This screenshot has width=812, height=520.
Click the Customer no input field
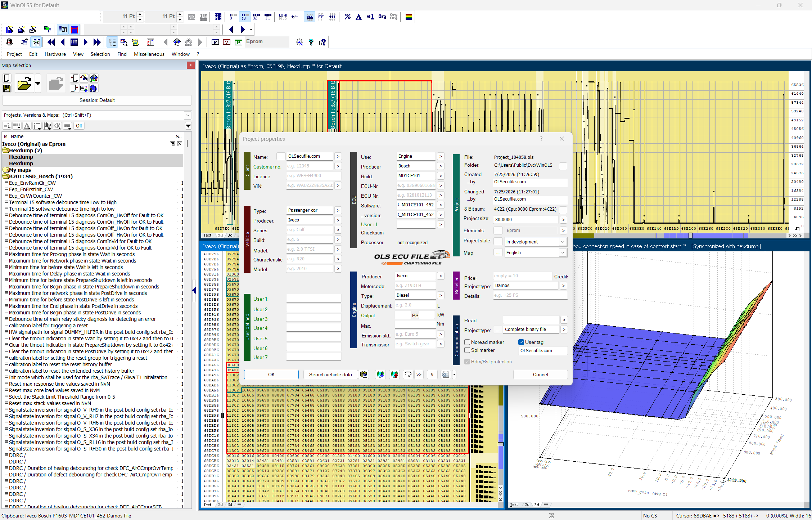310,166
